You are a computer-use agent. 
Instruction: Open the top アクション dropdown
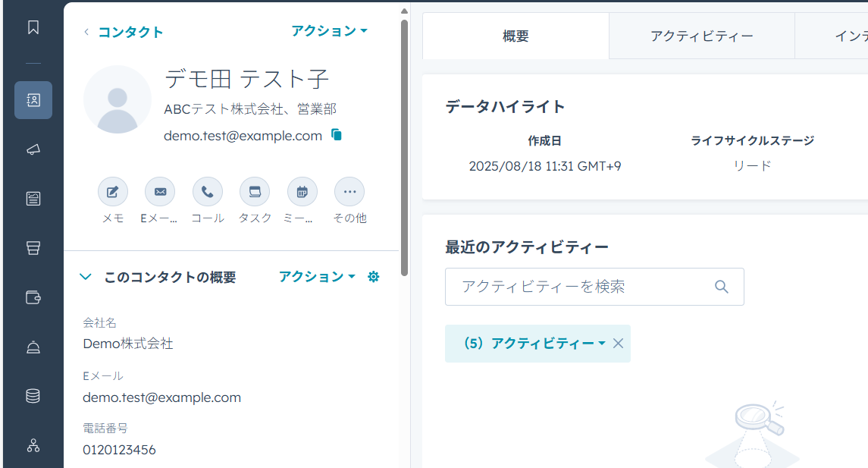click(x=329, y=31)
